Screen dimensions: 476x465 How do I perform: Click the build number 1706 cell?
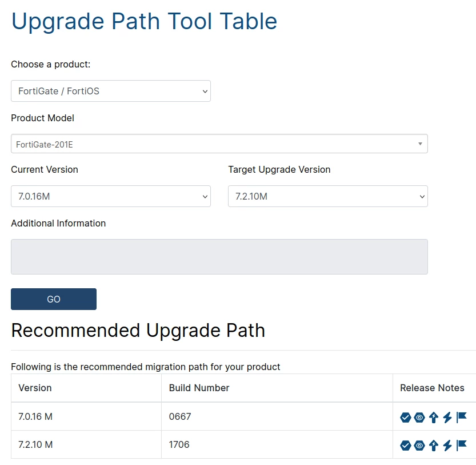tap(277, 444)
